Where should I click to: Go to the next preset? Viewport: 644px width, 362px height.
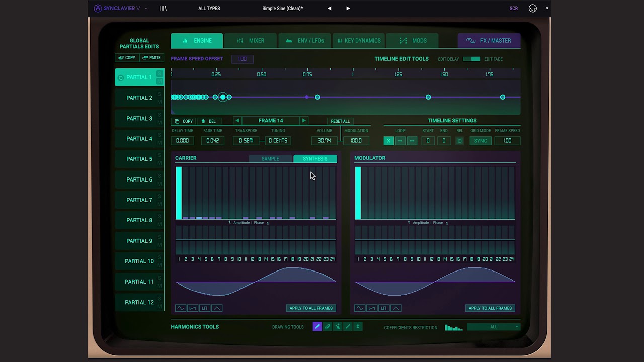(x=348, y=8)
